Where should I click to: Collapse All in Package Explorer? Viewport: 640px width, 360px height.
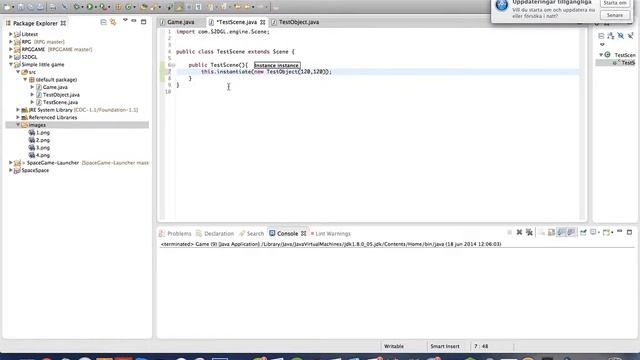click(103, 22)
